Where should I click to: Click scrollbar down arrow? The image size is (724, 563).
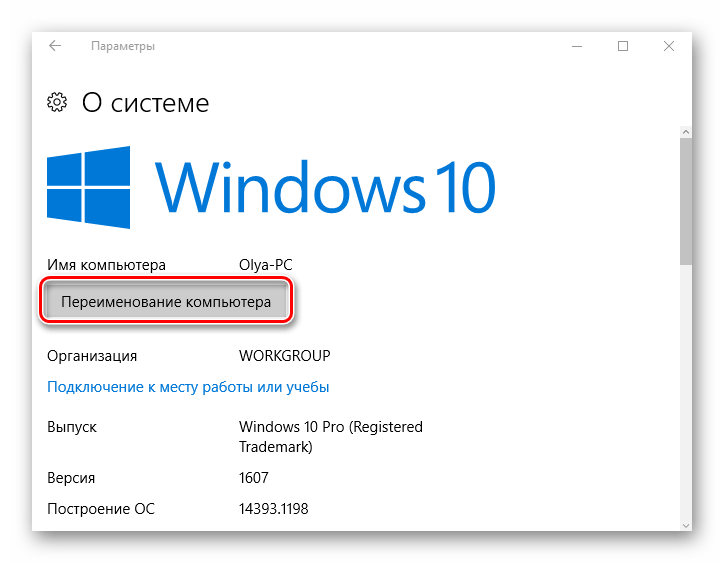686,526
